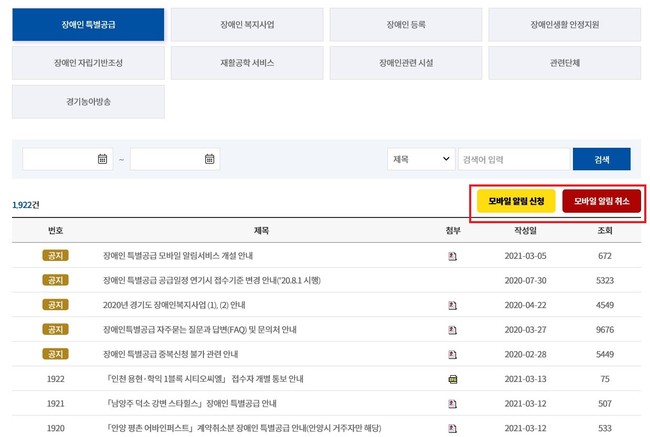The width and height of the screenshot is (650, 437).
Task: Download attachment for 공급일정 연기시 접수기준 변경 notice
Action: (452, 281)
